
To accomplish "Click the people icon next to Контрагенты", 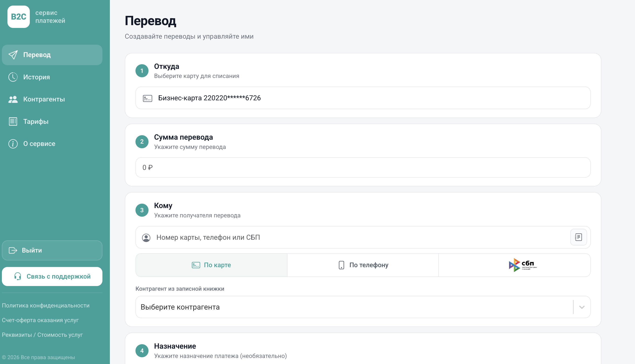I will 13,99.
